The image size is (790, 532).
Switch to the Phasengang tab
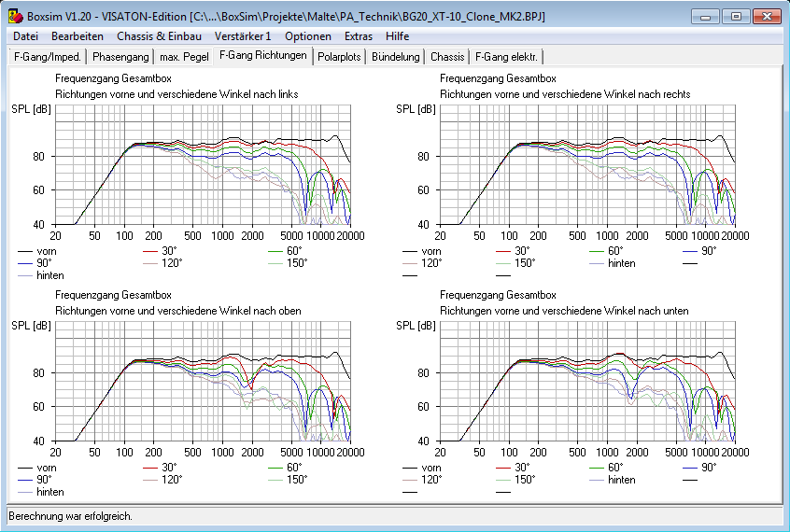120,57
